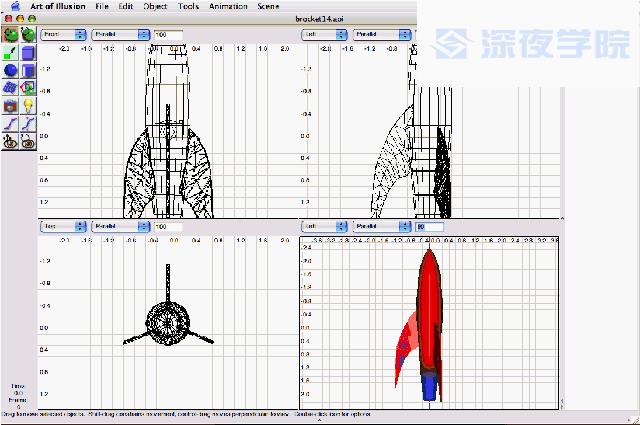Open the Scene menu
The image size is (640, 425).
(268, 6)
